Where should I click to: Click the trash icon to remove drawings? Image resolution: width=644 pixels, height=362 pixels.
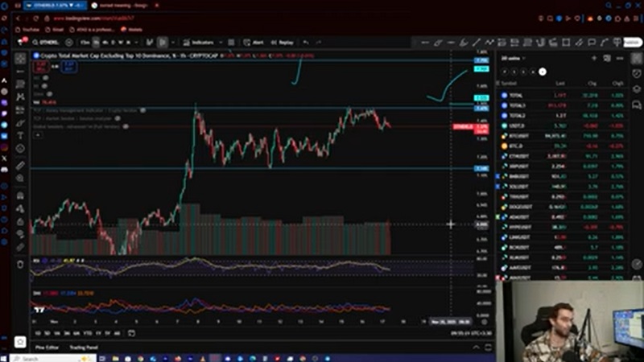click(x=21, y=263)
